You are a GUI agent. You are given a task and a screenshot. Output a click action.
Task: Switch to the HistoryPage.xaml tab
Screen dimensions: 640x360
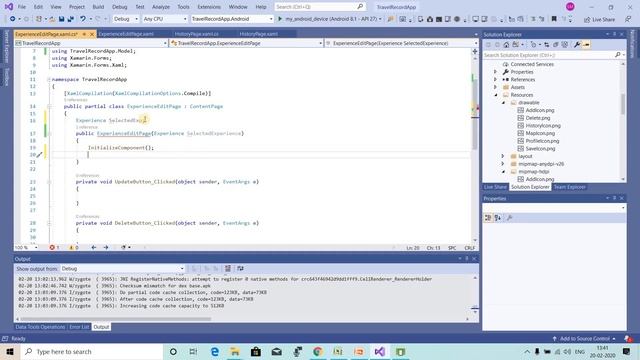(x=259, y=34)
